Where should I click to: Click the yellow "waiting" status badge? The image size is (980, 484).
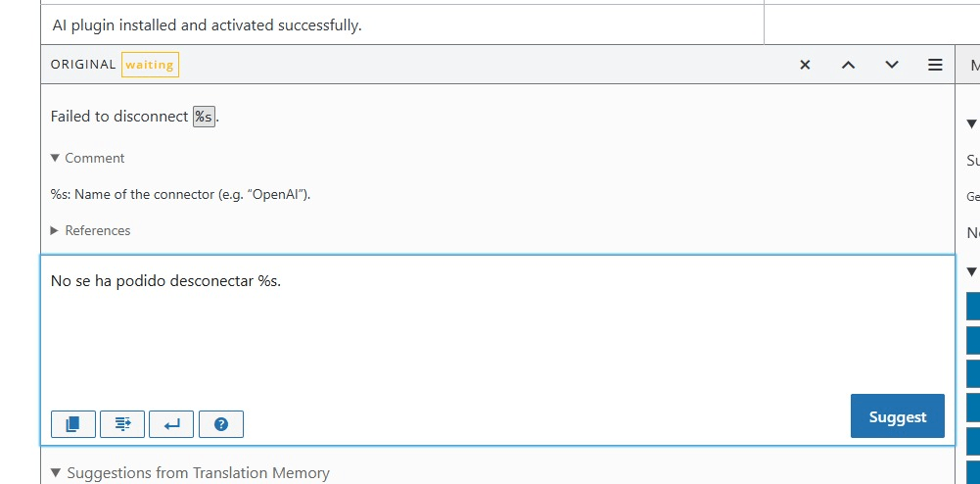[x=150, y=65]
